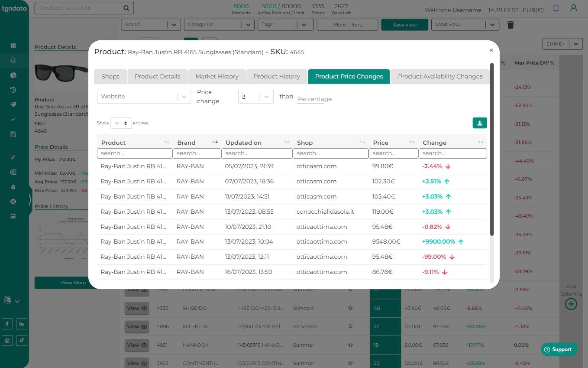The height and width of the screenshot is (368, 588).
Task: Click the Save view button
Action: (x=405, y=25)
